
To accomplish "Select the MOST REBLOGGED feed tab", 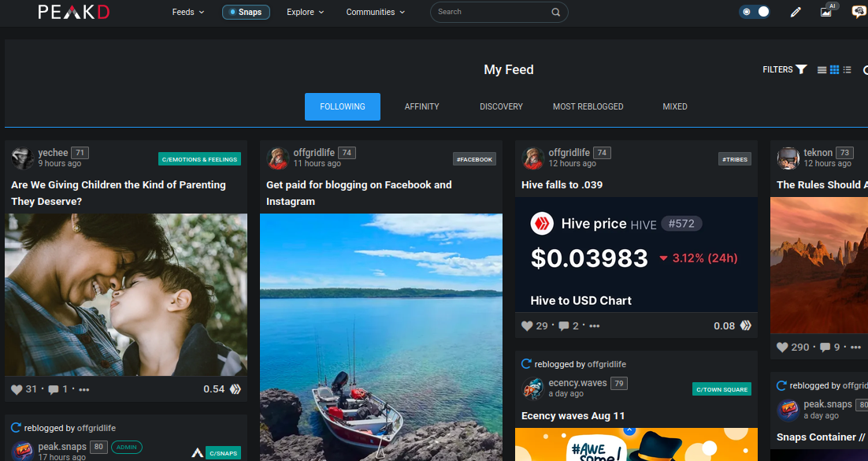I will (588, 106).
